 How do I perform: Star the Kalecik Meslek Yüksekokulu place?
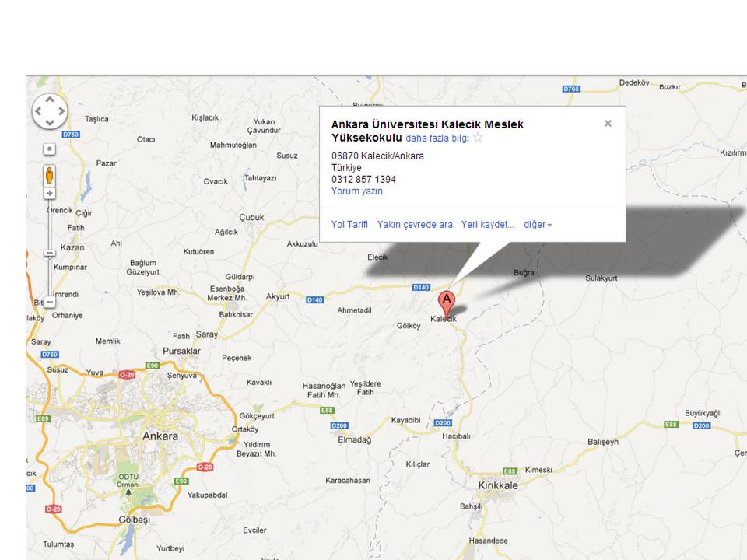click(478, 138)
